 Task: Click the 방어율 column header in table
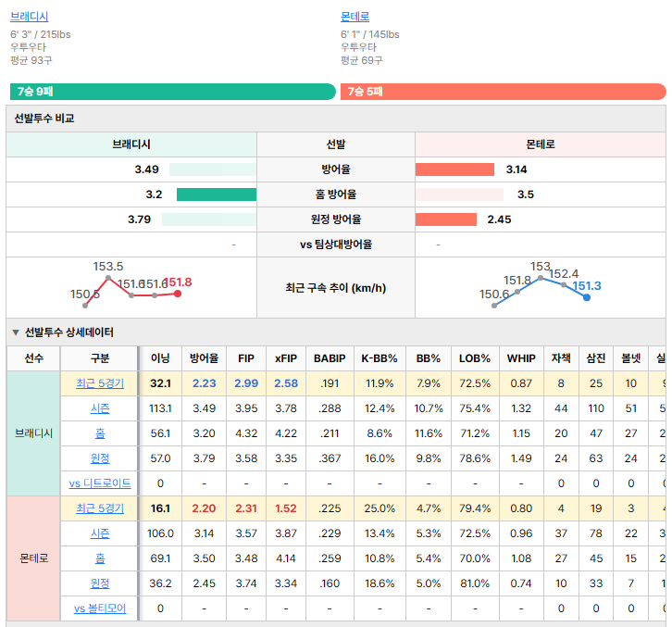204,358
